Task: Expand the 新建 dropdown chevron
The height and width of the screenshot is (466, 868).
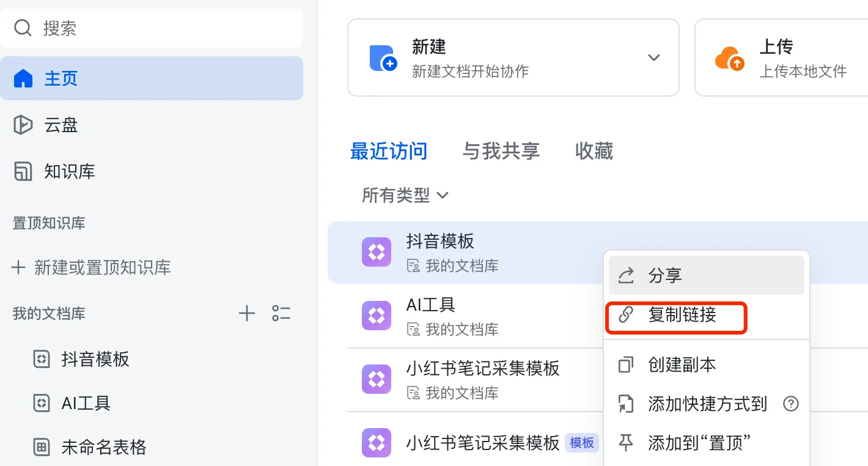Action: [654, 57]
